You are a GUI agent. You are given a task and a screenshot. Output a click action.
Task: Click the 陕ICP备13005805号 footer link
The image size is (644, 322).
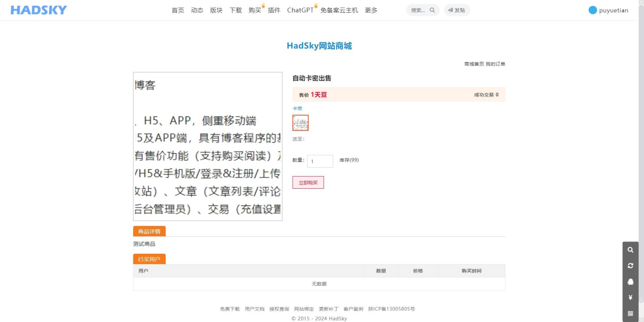(x=392, y=309)
